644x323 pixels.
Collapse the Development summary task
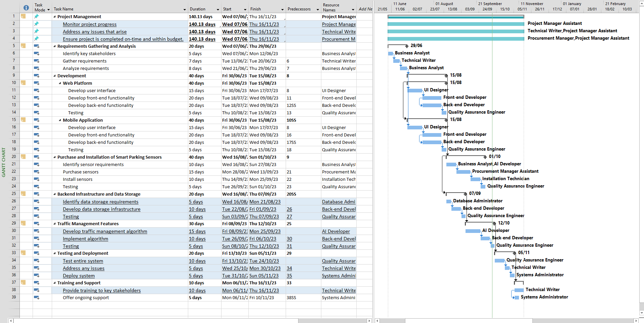coord(54,76)
